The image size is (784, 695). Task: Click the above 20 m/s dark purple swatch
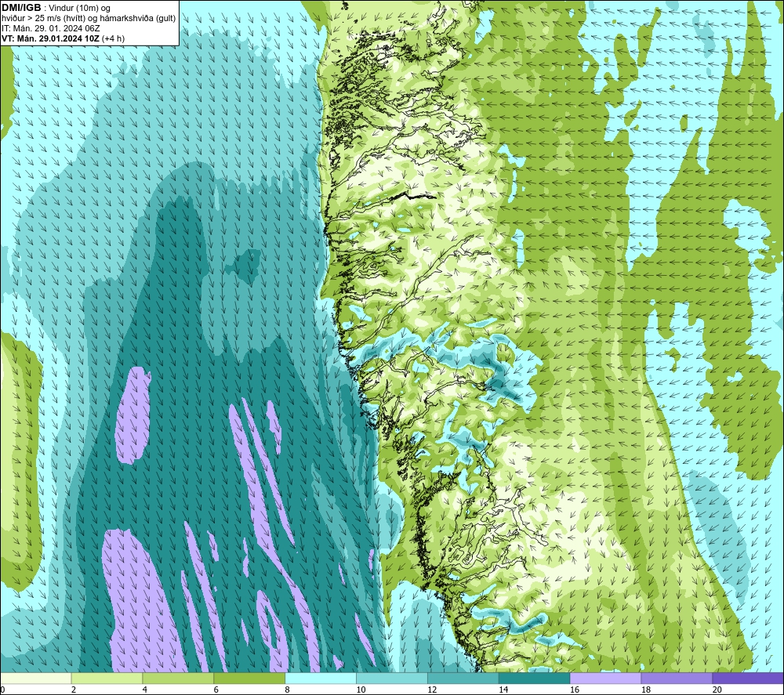[747, 678]
